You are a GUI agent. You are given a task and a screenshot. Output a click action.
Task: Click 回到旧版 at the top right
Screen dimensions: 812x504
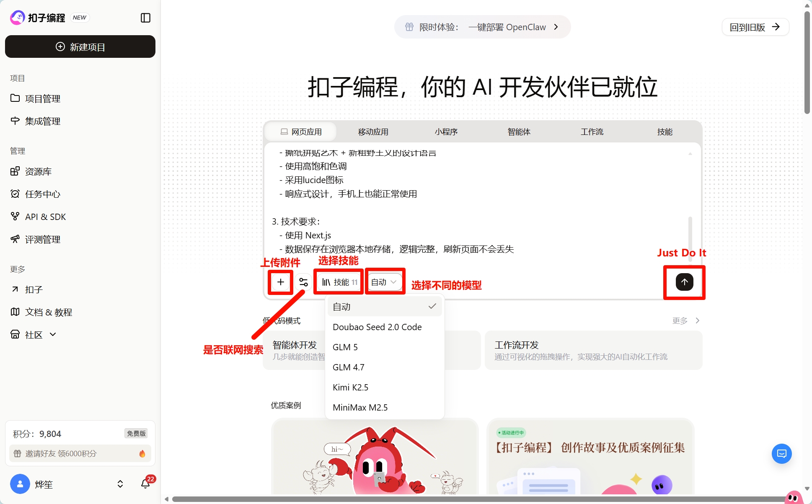tap(755, 27)
